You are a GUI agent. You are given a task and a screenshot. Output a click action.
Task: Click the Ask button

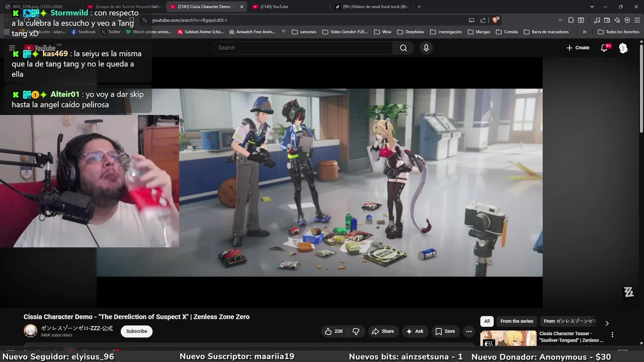click(415, 331)
